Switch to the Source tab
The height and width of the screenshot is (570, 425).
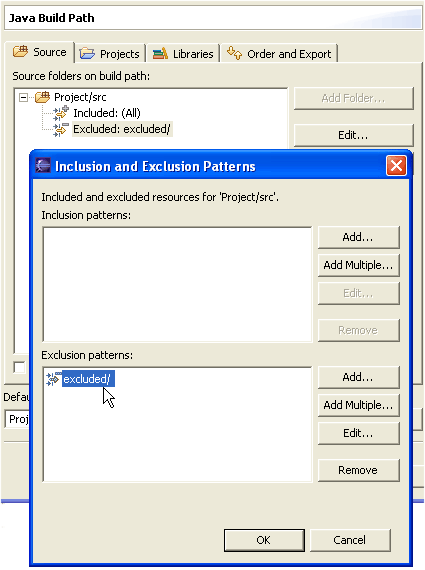(39, 52)
